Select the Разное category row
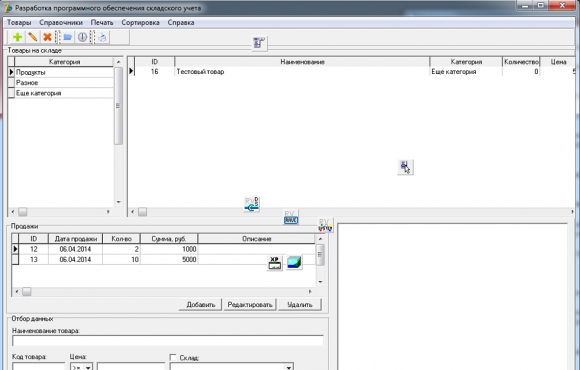Viewport: 580px width, 370px height. click(64, 83)
